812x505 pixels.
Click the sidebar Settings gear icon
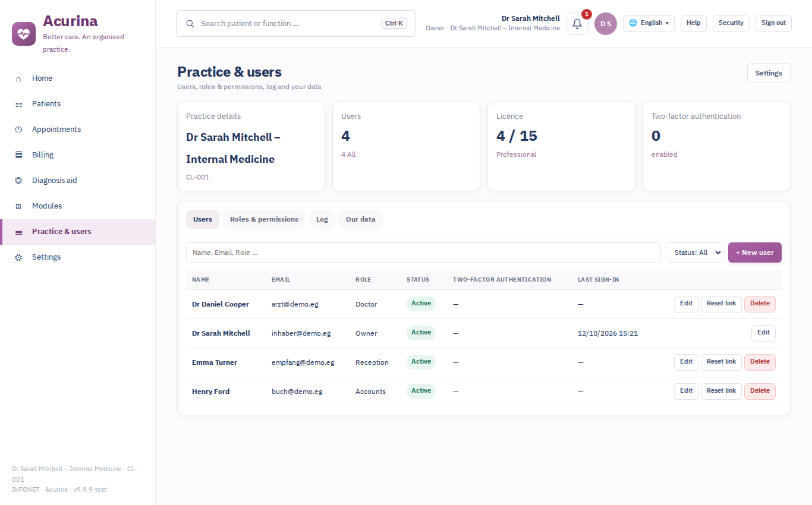click(18, 257)
